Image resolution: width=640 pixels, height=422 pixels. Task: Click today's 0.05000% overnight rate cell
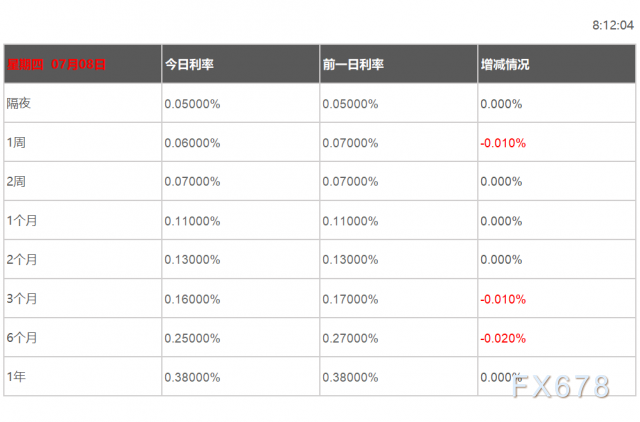pos(192,104)
